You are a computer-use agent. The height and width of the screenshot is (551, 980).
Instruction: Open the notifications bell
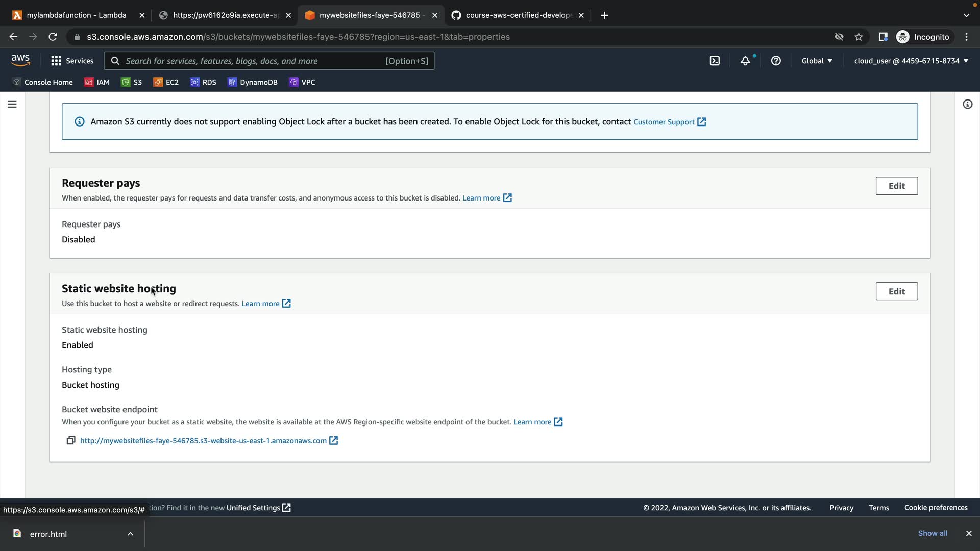click(745, 61)
